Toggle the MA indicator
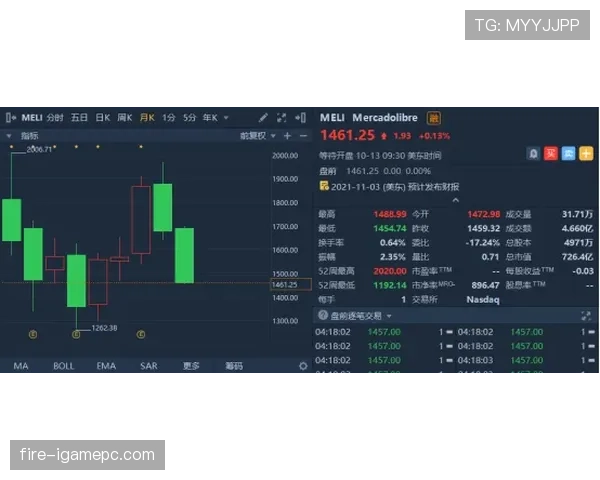The height and width of the screenshot is (480, 600). (21, 366)
